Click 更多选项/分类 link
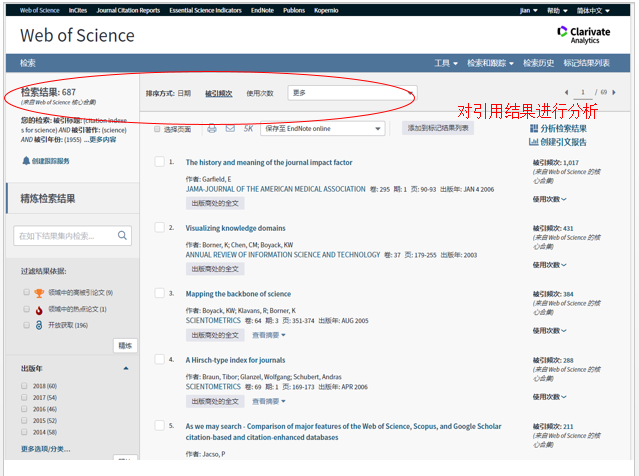Viewport: 639px width, 476px height. (x=46, y=449)
